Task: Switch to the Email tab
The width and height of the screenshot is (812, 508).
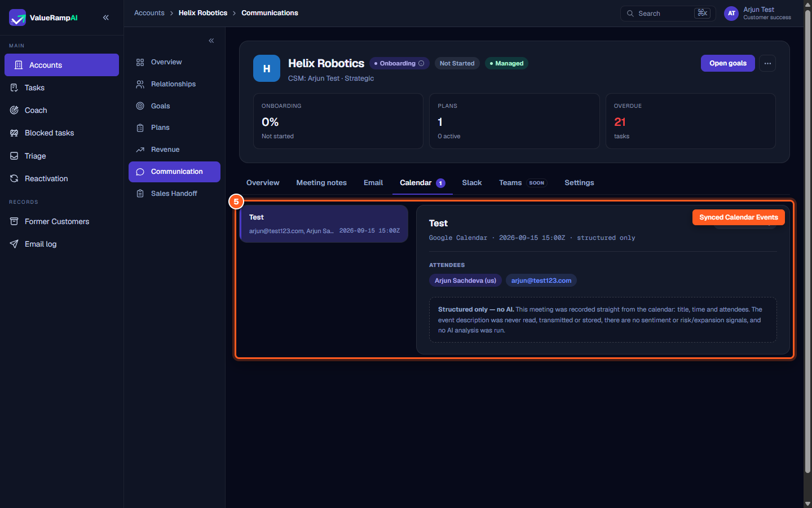Action: (373, 183)
